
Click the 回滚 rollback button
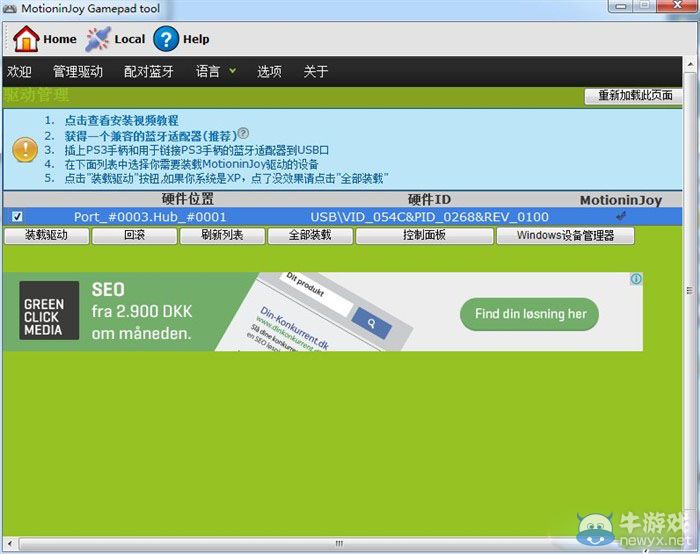tap(134, 235)
